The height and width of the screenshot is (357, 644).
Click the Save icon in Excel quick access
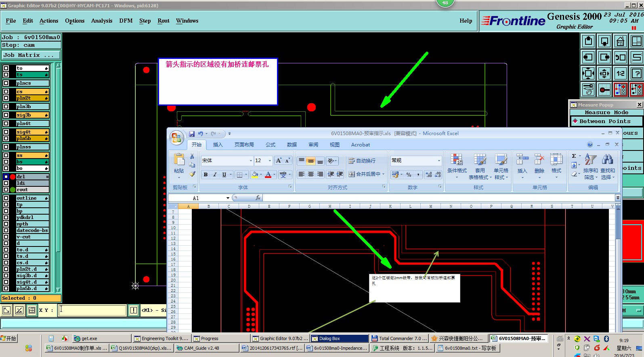point(192,134)
